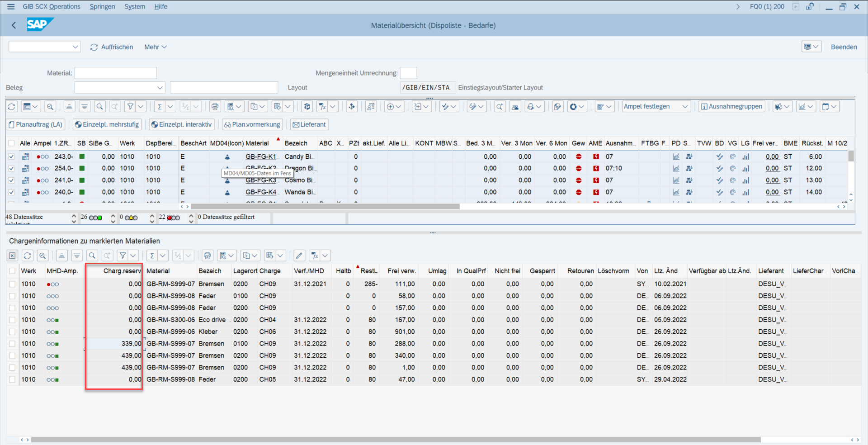Click the 'Planauftrag (LA)' button
Screen dimensions: 868x445
coord(36,124)
